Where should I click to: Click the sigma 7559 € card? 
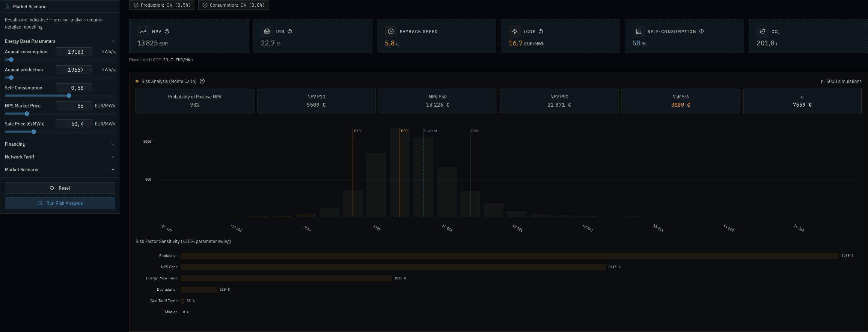[802, 101]
